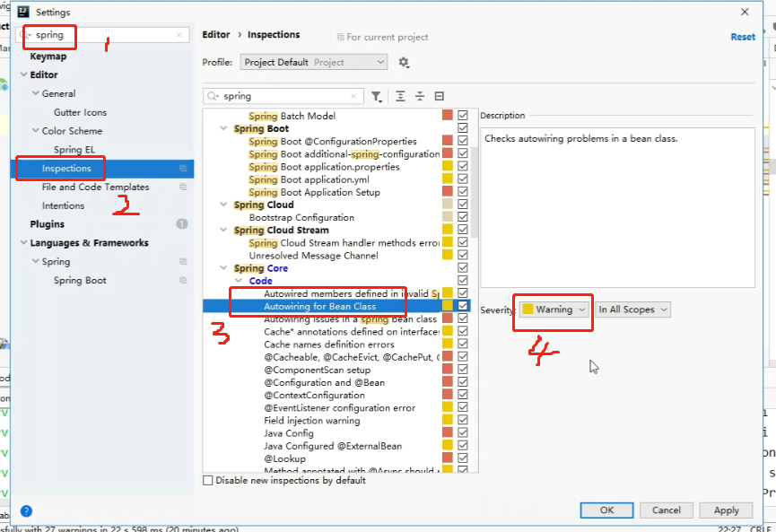Screen dimensions: 776x532
Task: Open Gutter Icons settings page
Action: pos(80,112)
